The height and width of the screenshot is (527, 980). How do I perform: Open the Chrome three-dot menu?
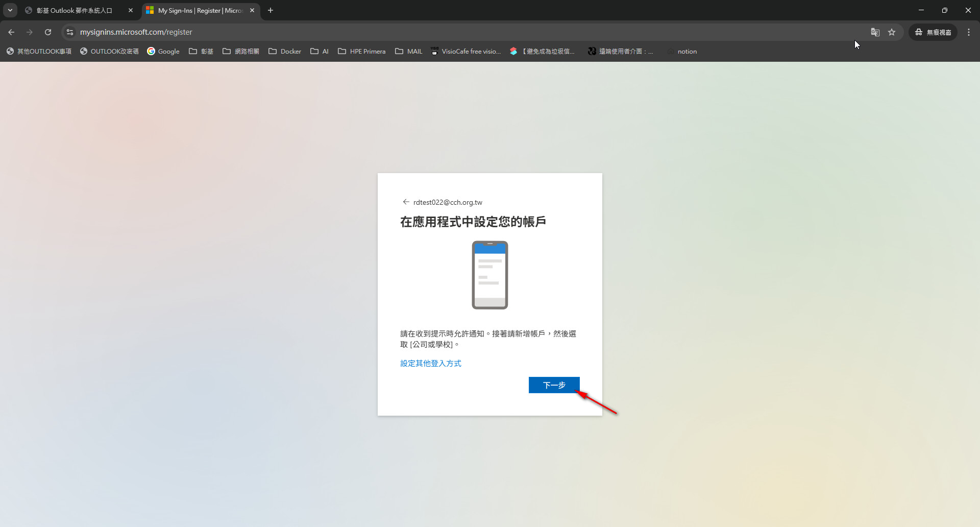pyautogui.click(x=969, y=32)
